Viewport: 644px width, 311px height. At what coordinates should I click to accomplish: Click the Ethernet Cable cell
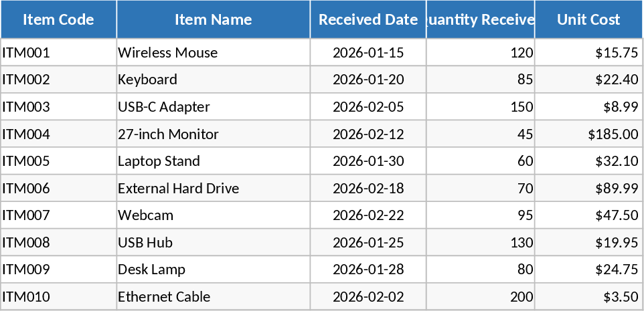[x=213, y=297]
